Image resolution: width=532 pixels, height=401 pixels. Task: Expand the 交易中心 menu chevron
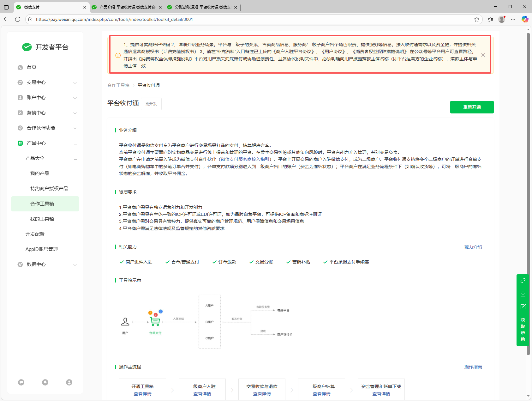pos(75,83)
